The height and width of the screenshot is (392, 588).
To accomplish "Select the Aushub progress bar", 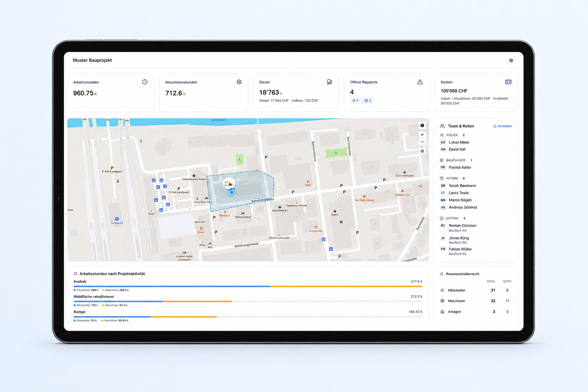I will click(248, 286).
